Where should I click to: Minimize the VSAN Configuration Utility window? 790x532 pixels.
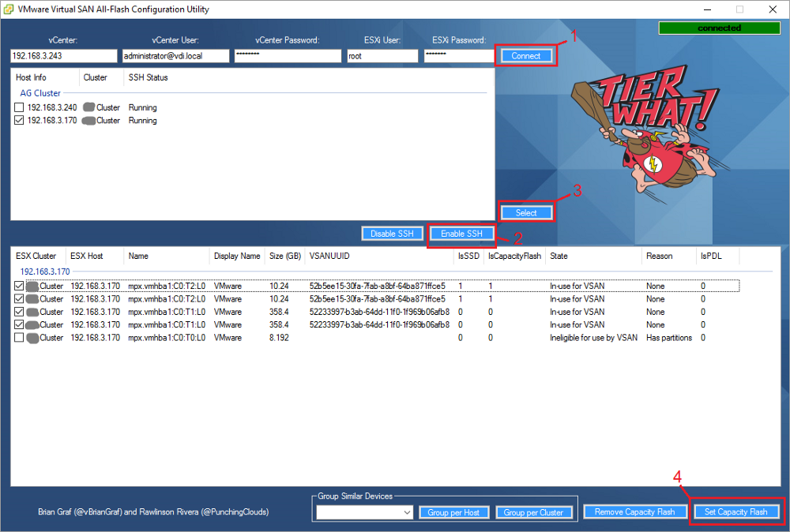pyautogui.click(x=707, y=9)
